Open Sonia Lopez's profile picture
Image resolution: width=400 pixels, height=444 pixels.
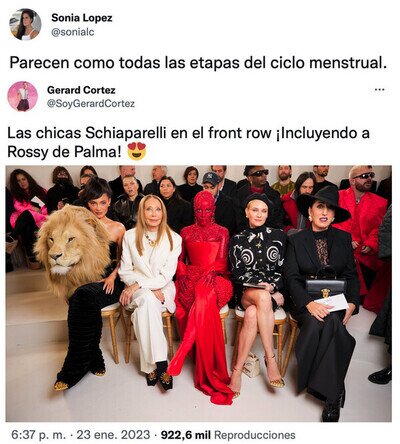26,24
